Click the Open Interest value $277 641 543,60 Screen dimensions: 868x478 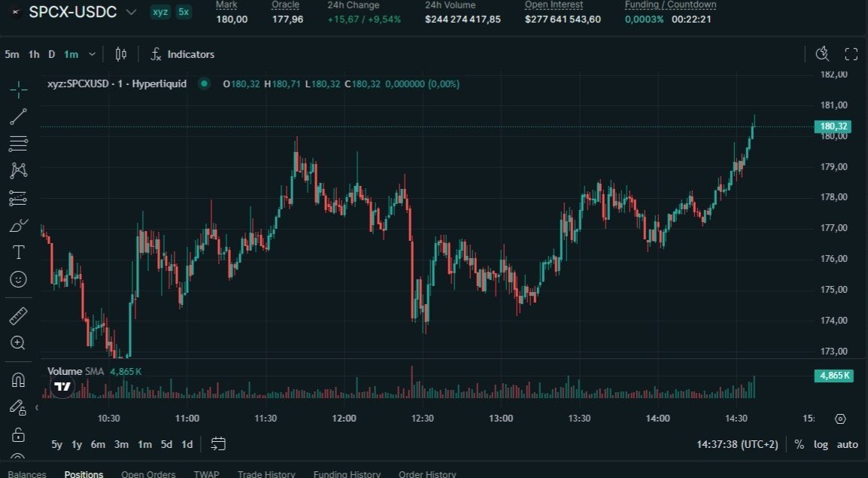[563, 20]
